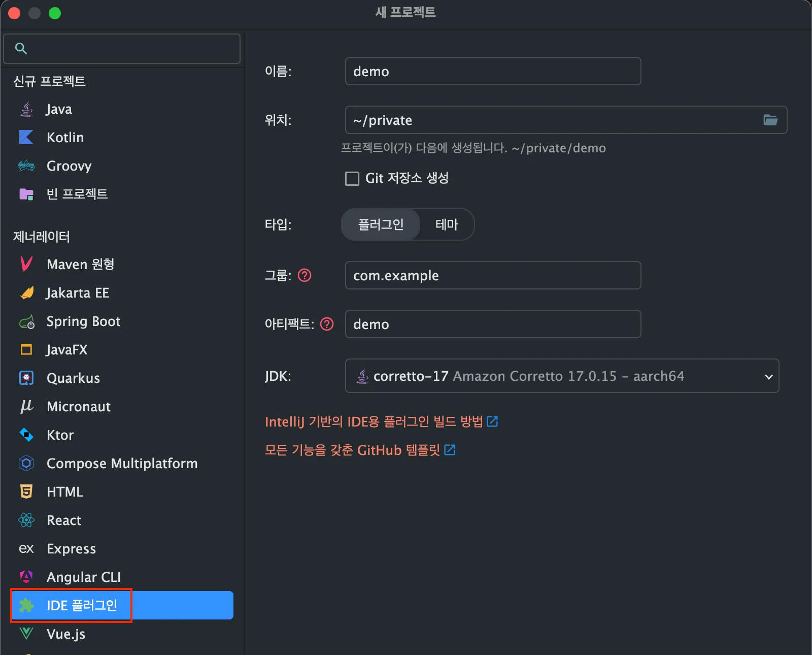Click the Java cup icon in sidebar

26,109
